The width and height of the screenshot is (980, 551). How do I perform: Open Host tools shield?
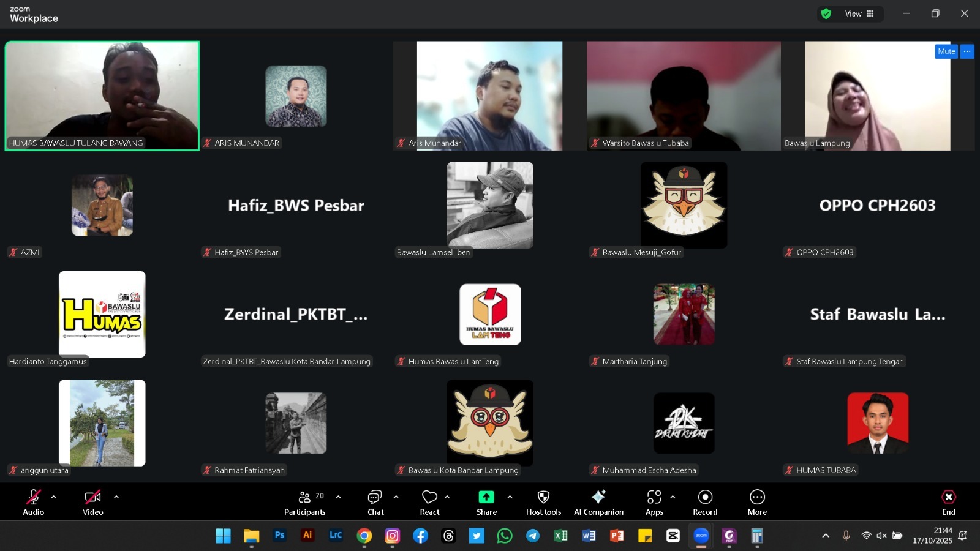tap(543, 502)
